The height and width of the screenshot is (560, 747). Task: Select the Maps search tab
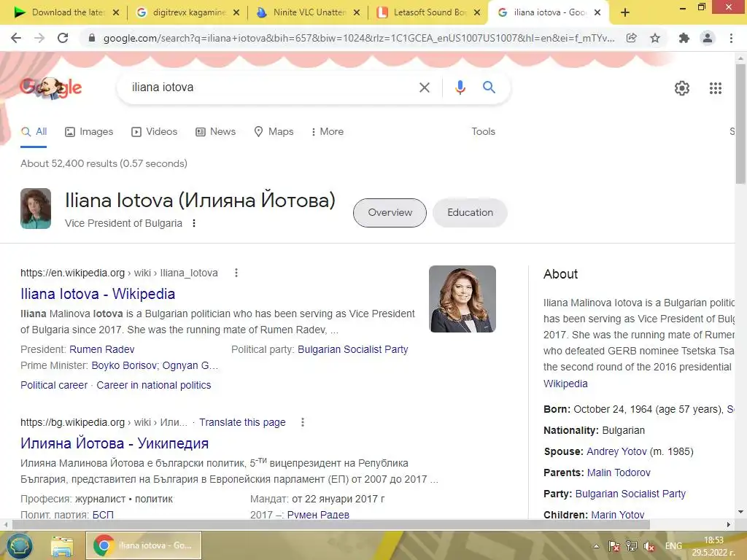point(274,132)
